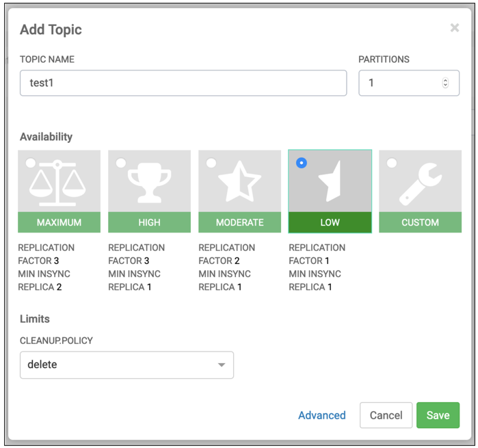Screen dimensions: 478x448
Task: Open the Advanced settings link
Action: (321, 415)
